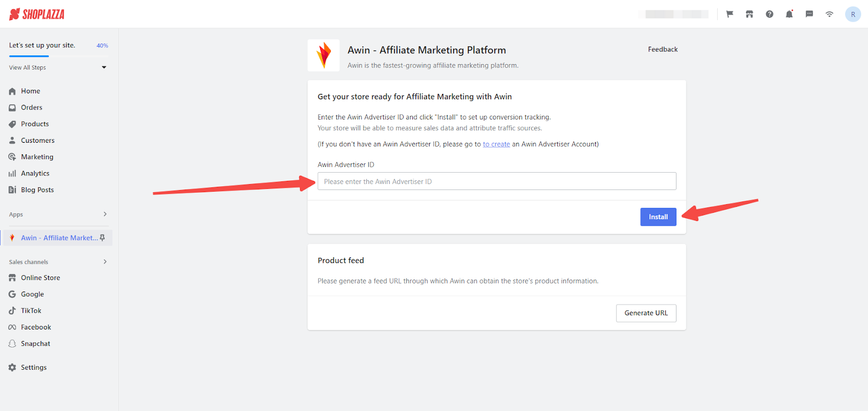Click the Products tag icon
The width and height of the screenshot is (868, 411).
(12, 124)
